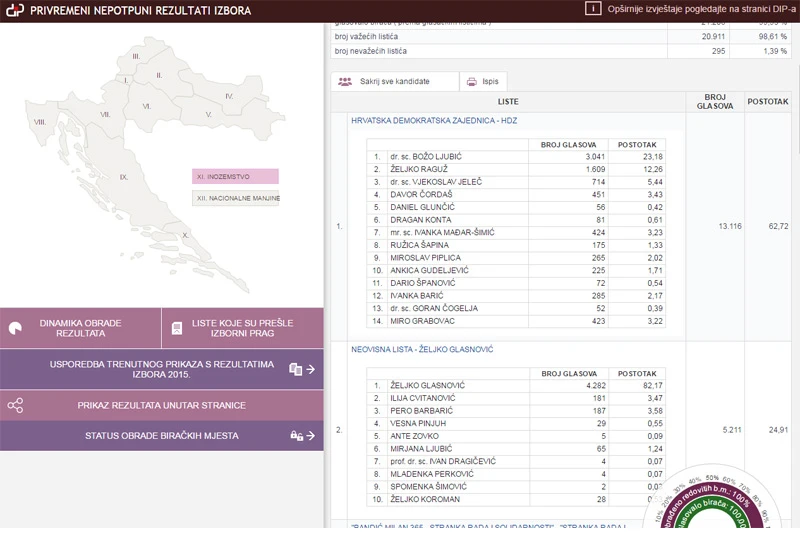The image size is (800, 533).
Task: Select constituency IV. on the map
Action: tap(229, 96)
